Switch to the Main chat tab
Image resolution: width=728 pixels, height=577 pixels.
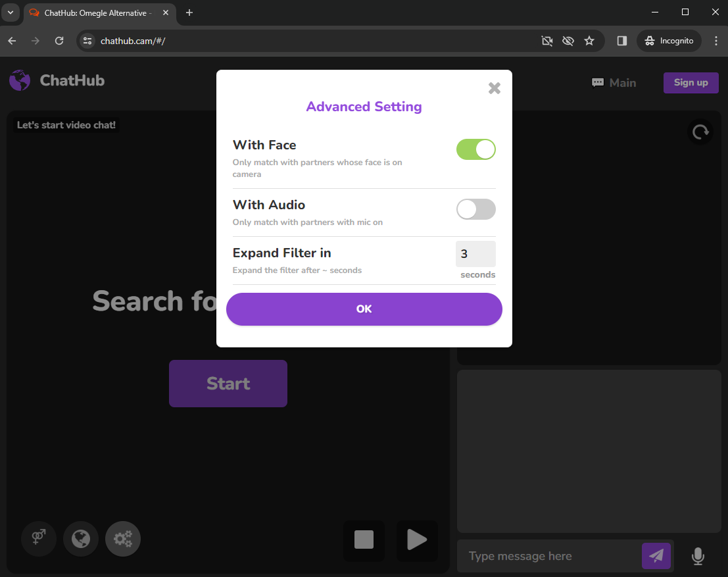coord(614,83)
